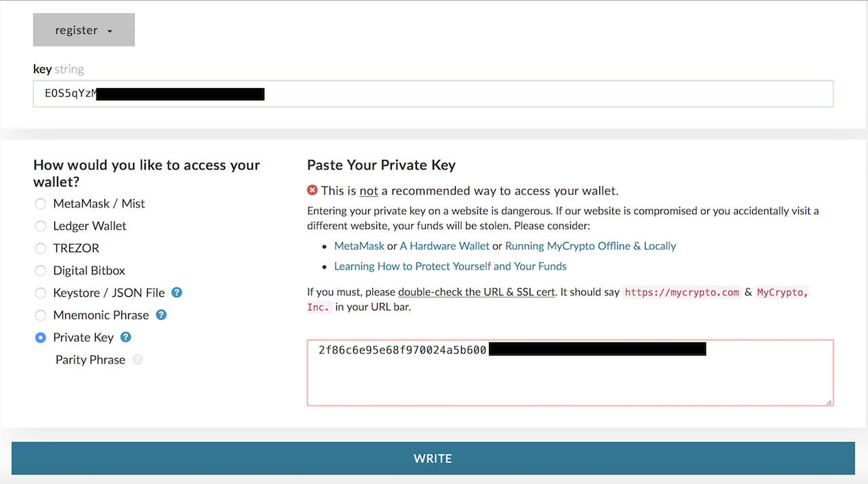Click help icon beside Private Key
Screen dimensions: 868x484
pos(125,338)
